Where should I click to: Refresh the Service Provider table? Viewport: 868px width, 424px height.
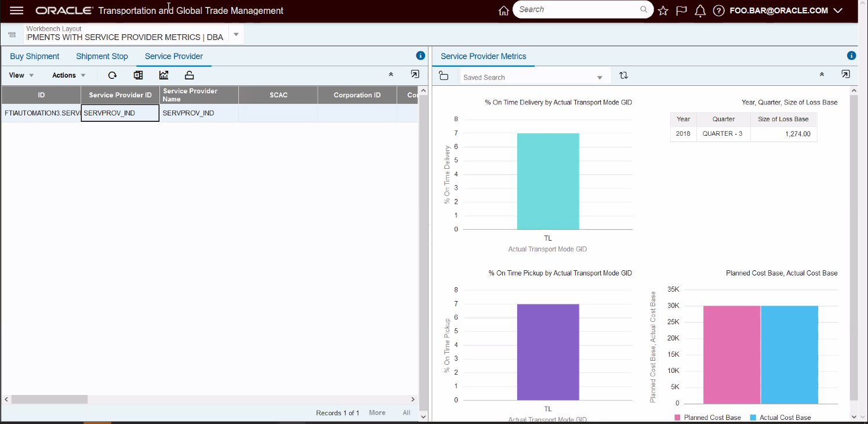112,75
